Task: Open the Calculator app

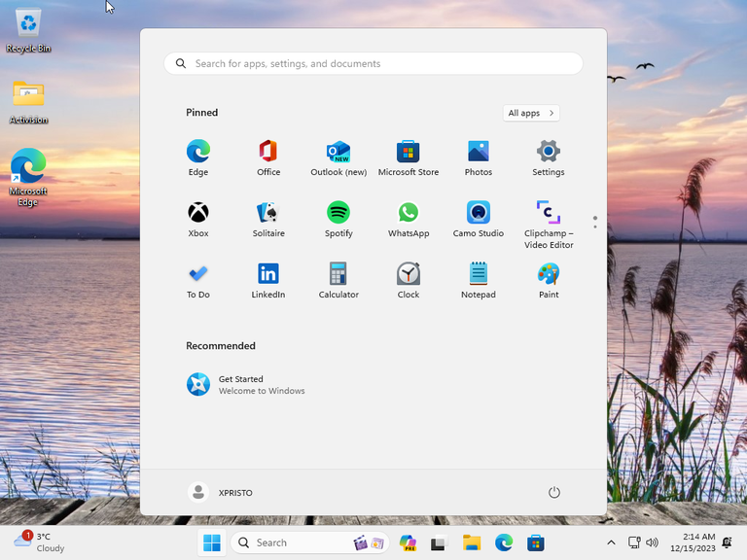Action: (x=338, y=281)
